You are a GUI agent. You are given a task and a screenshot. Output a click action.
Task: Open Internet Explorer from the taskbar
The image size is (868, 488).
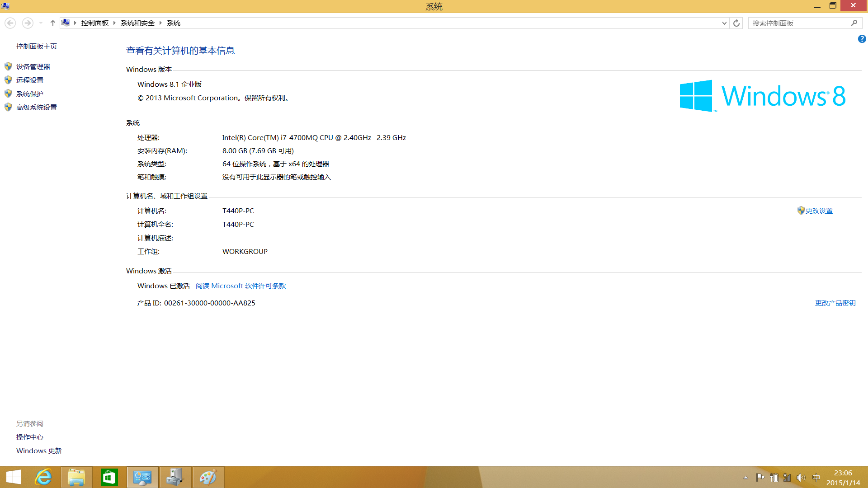click(x=43, y=477)
